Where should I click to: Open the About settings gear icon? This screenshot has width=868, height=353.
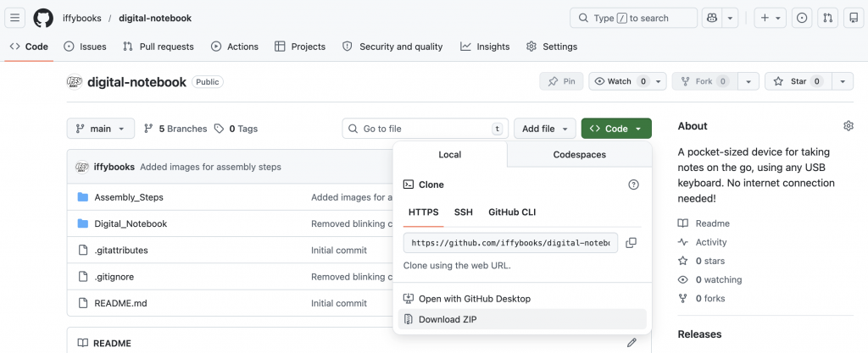[848, 126]
